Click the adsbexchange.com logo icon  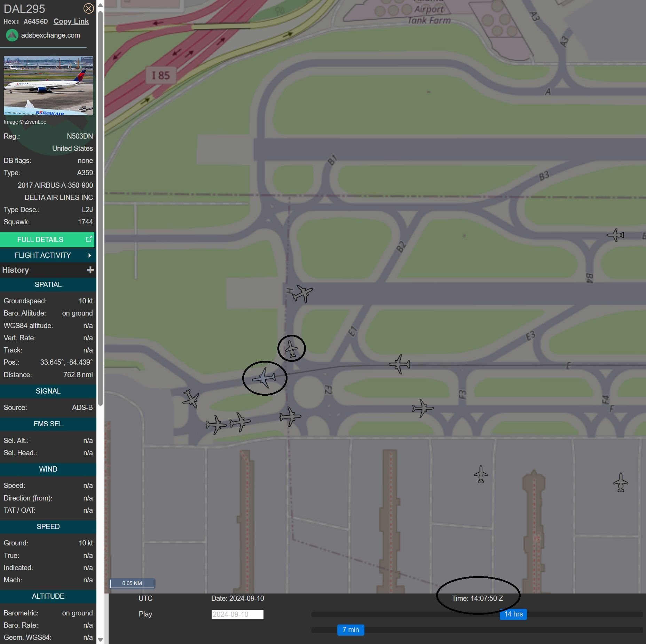[11, 35]
